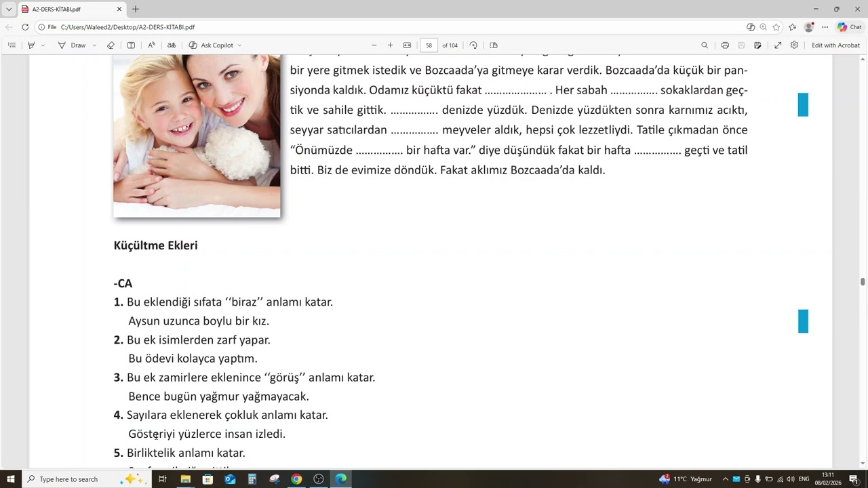Image resolution: width=868 pixels, height=488 pixels.
Task: Enter full screen with the expand icon
Action: (778, 45)
